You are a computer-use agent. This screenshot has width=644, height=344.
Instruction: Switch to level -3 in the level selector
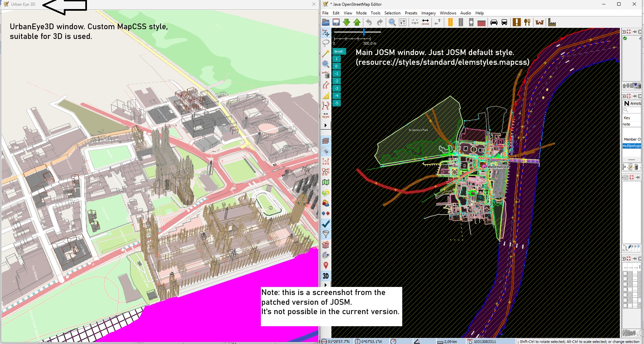point(336,88)
